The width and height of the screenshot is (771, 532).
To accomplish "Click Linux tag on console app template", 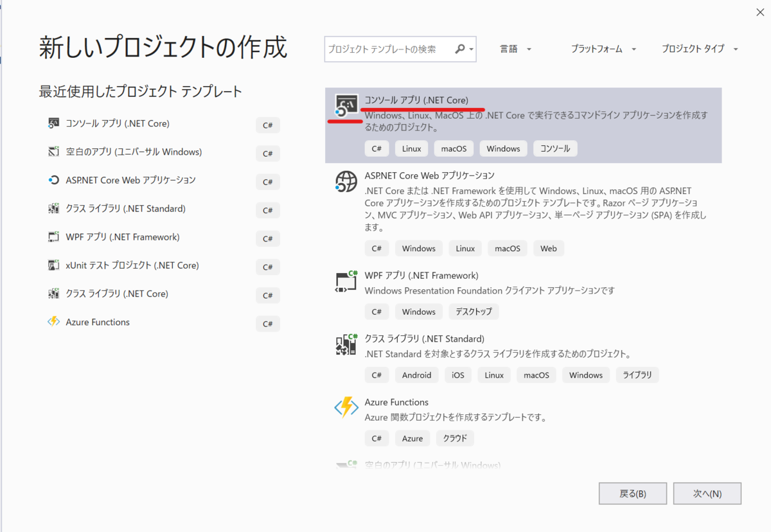I will coord(411,148).
